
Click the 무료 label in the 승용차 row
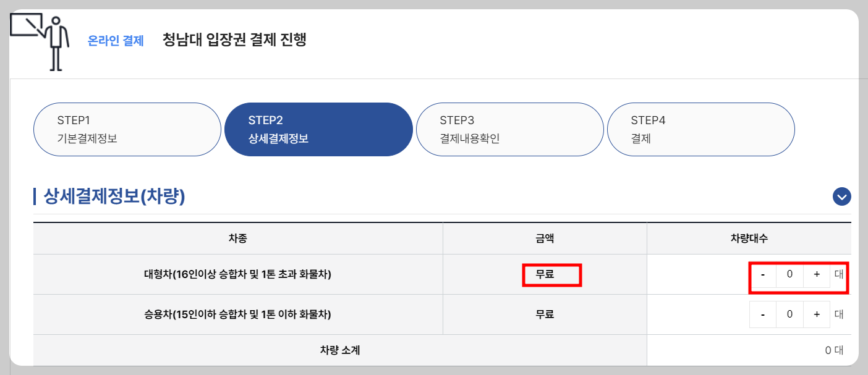pos(545,314)
